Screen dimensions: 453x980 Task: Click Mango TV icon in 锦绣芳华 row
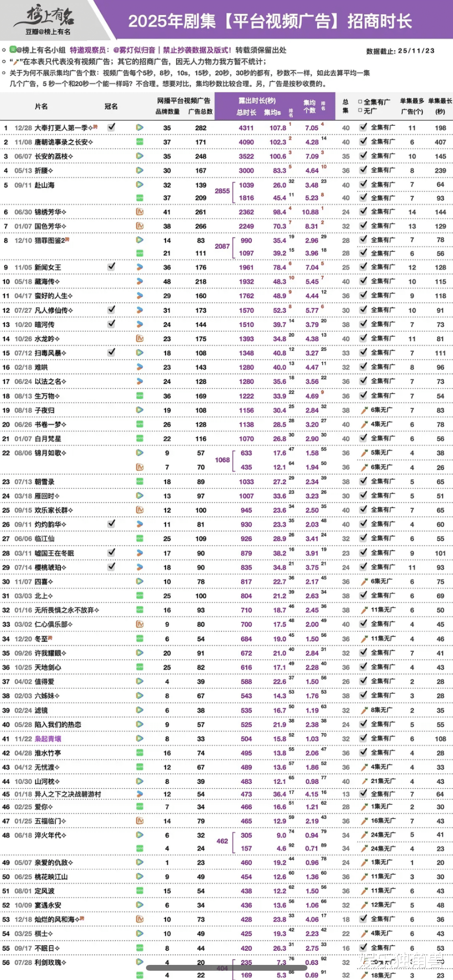[x=140, y=212]
